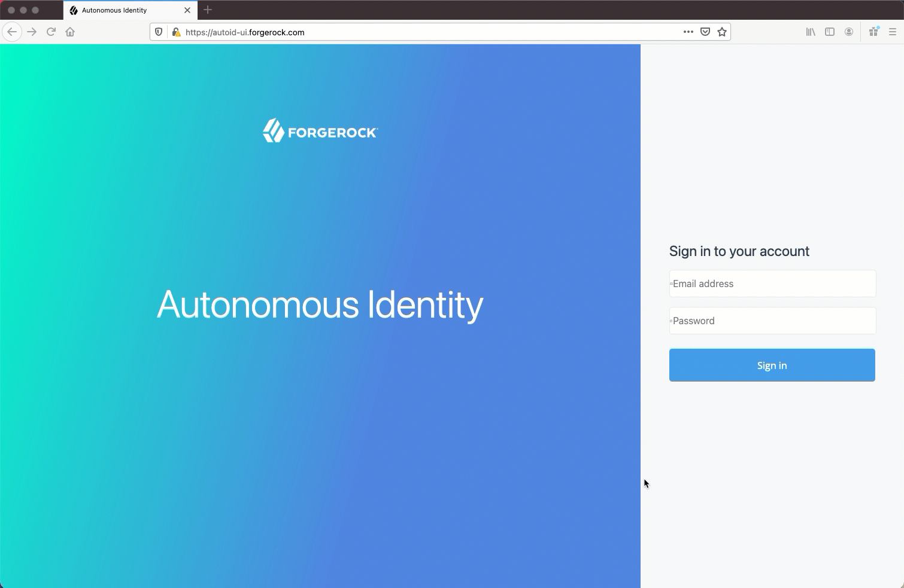This screenshot has height=588, width=904.
Task: Click the forward navigation arrow
Action: pos(32,32)
